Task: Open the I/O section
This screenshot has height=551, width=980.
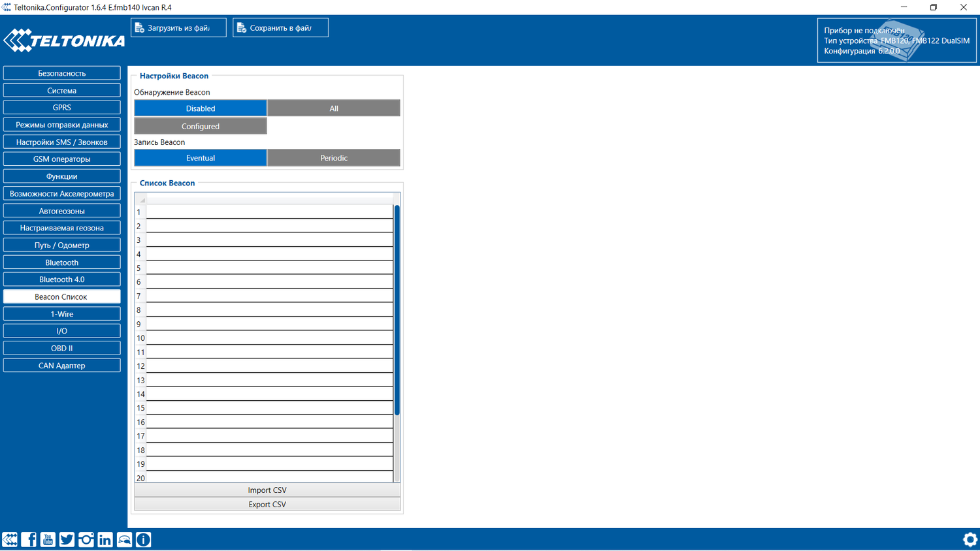Action: coord(62,331)
